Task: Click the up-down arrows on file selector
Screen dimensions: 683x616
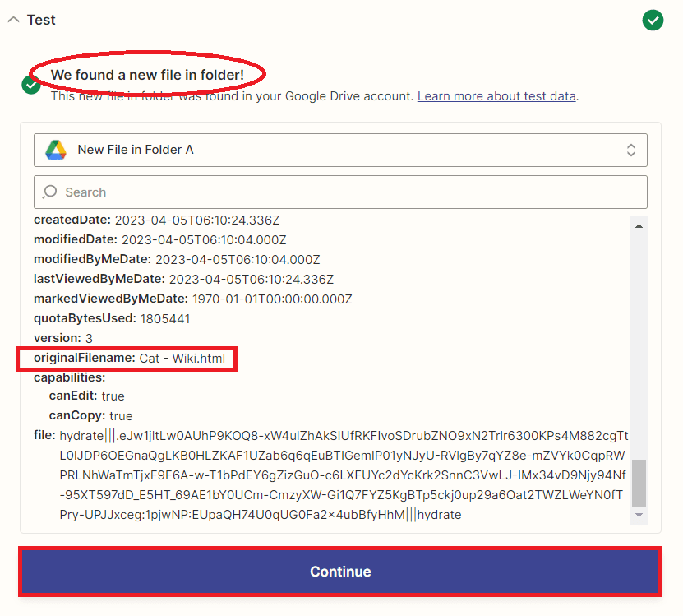Action: click(631, 150)
